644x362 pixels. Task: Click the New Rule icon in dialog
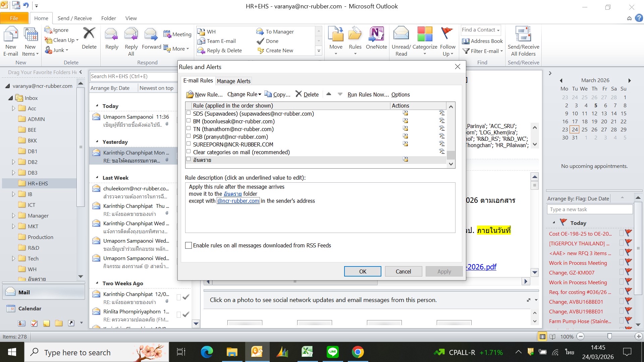pyautogui.click(x=190, y=95)
